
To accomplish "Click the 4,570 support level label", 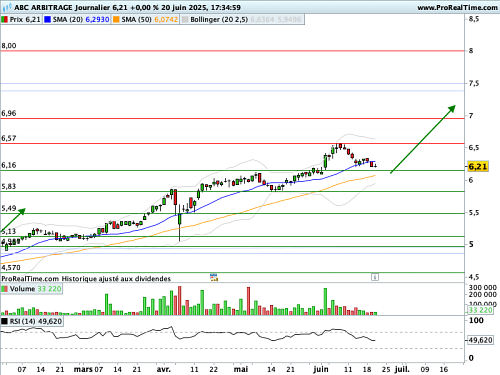I will pos(11,267).
